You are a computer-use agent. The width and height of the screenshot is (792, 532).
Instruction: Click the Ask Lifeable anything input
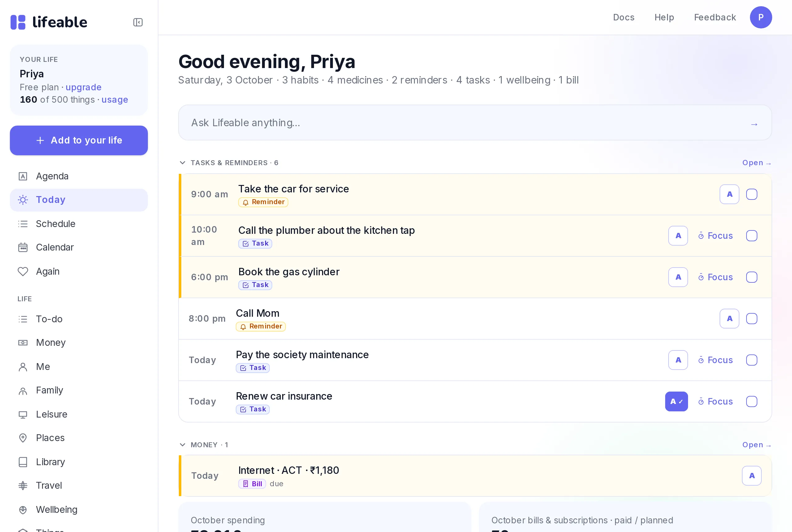pyautogui.click(x=475, y=123)
